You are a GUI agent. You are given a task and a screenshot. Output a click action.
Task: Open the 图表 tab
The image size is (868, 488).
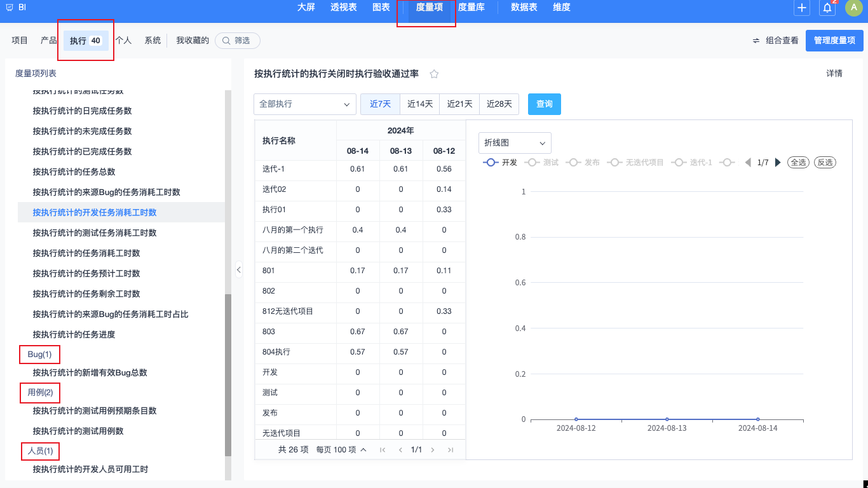point(381,8)
